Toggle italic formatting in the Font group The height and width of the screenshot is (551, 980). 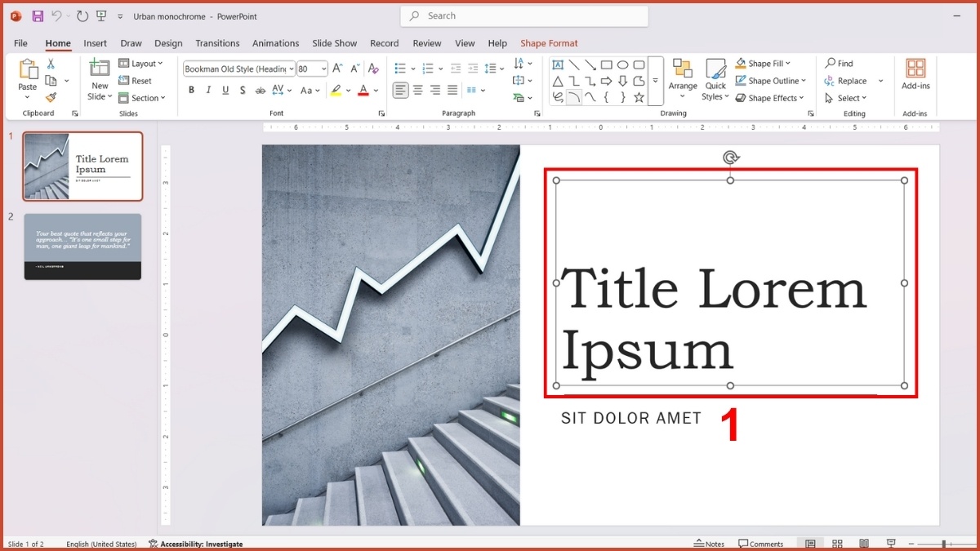point(208,90)
